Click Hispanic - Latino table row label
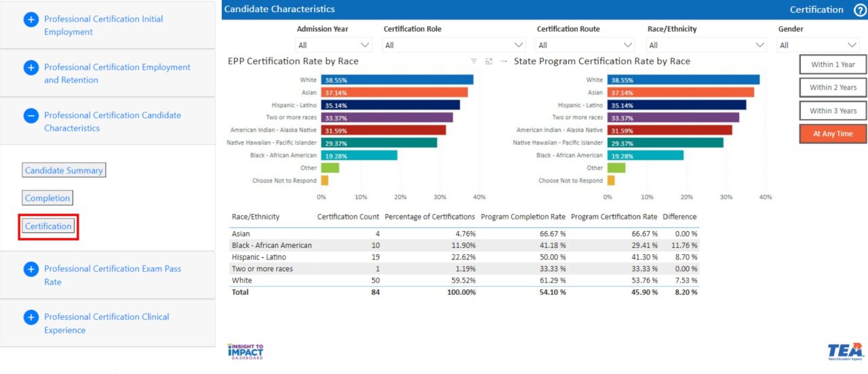Image resolution: width=868 pixels, height=374 pixels. 259,257
